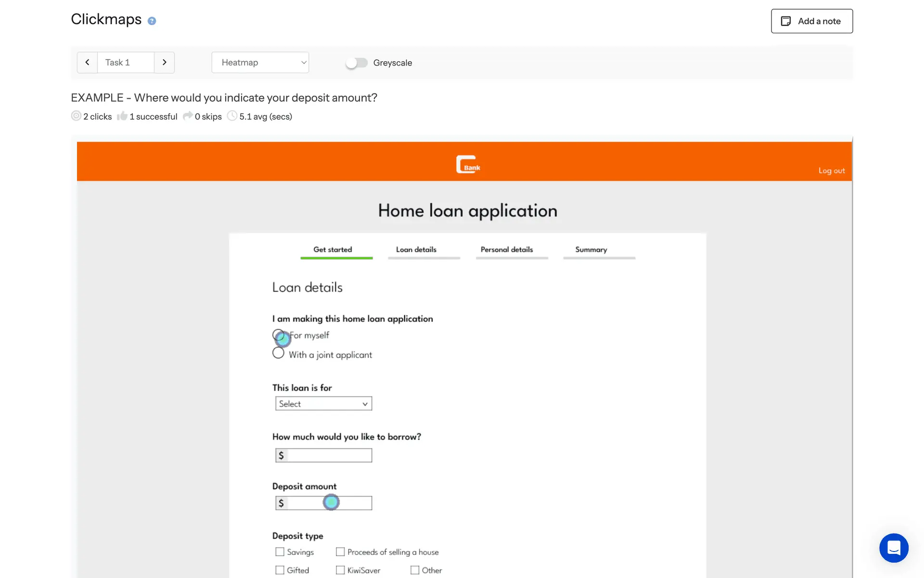
Task: Toggle the Greyscale switch
Action: [x=357, y=63]
